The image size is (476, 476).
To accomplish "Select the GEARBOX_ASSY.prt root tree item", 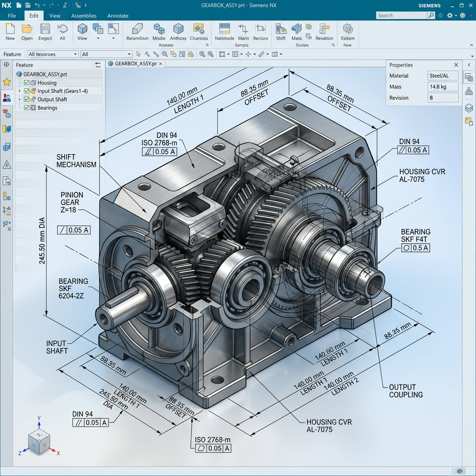I will (x=59, y=74).
